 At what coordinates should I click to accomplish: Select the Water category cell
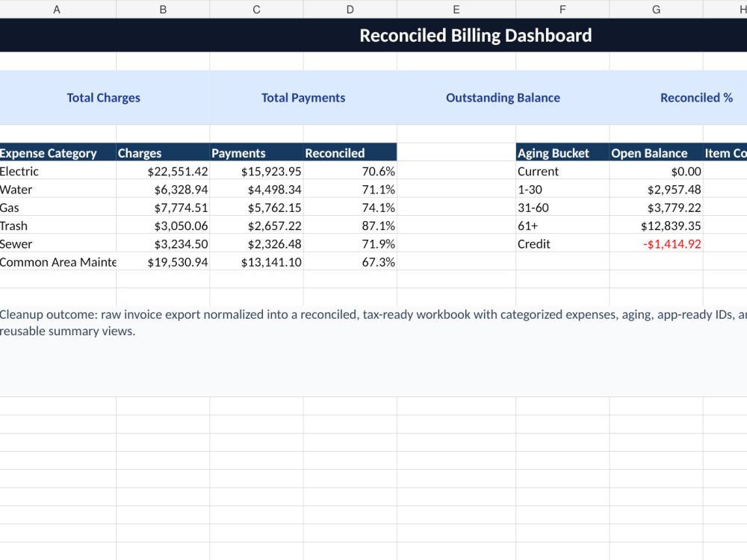(x=58, y=189)
